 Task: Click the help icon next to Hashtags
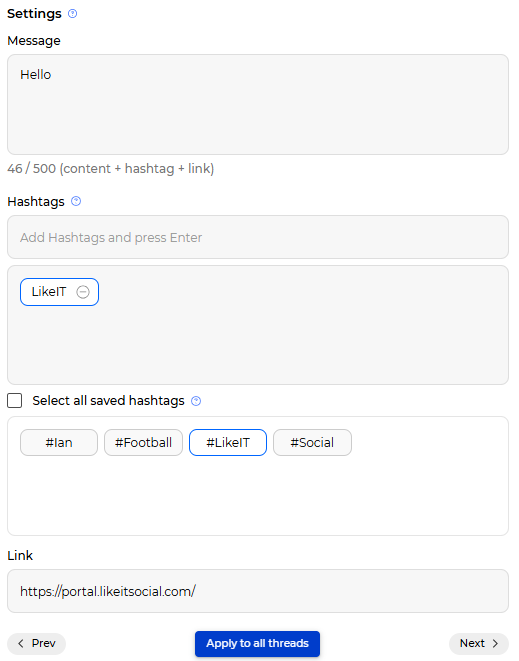[x=76, y=202]
